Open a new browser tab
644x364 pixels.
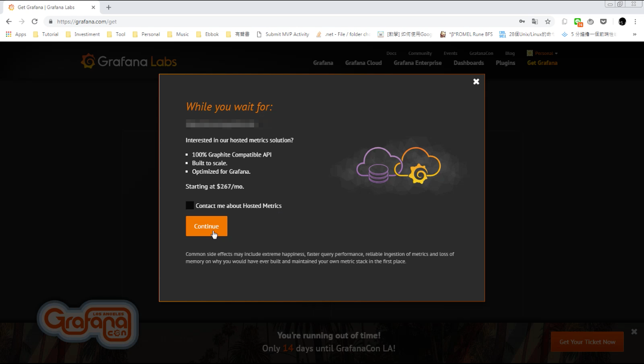(109, 7)
